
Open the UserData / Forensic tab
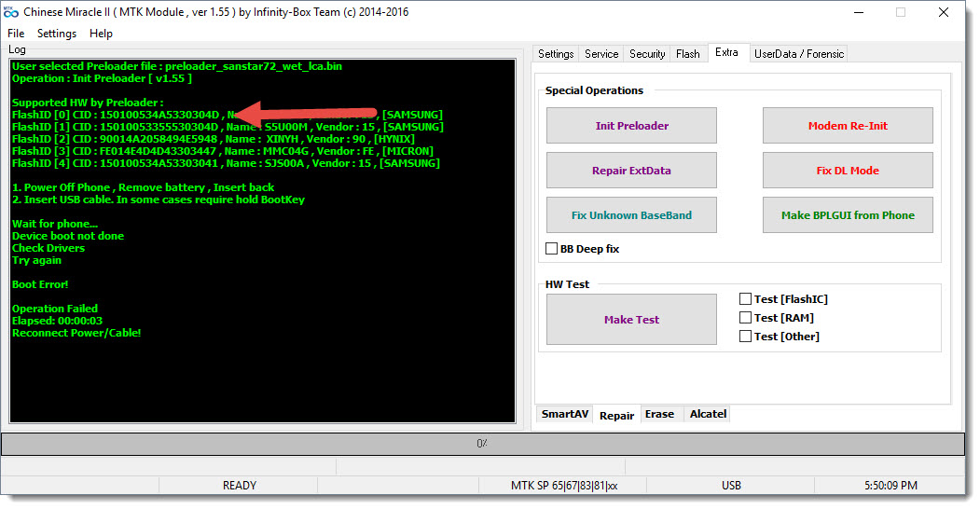tap(799, 54)
